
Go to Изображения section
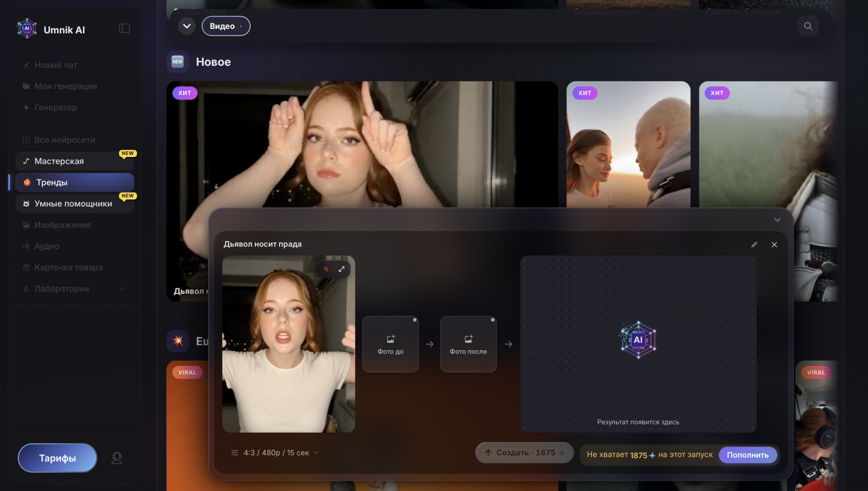coord(75,225)
